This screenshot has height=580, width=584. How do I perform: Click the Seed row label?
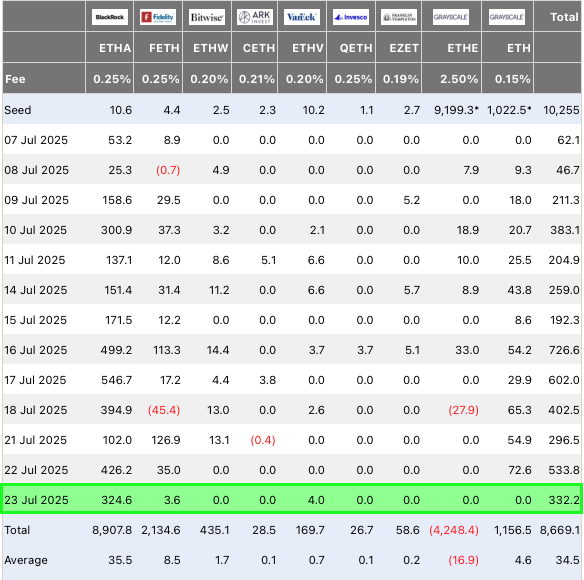click(18, 110)
